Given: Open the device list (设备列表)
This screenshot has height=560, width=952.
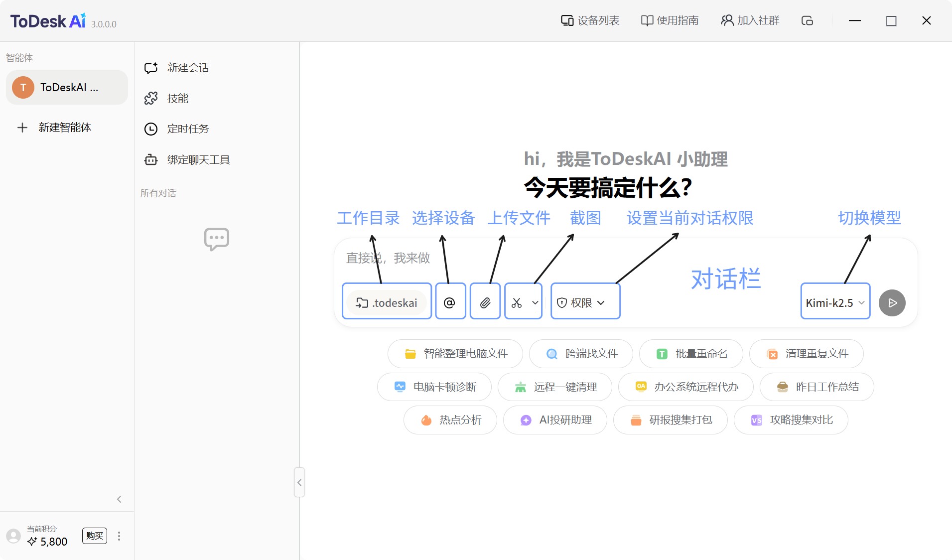Looking at the screenshot, I should [590, 20].
